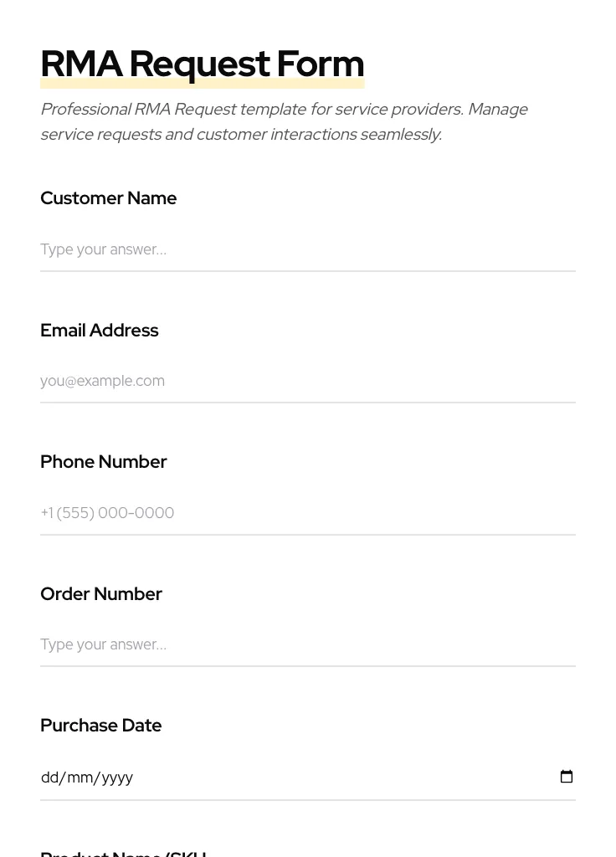Viewport: 616px width, 857px height.
Task: Click the Phone Number label
Action: [103, 462]
